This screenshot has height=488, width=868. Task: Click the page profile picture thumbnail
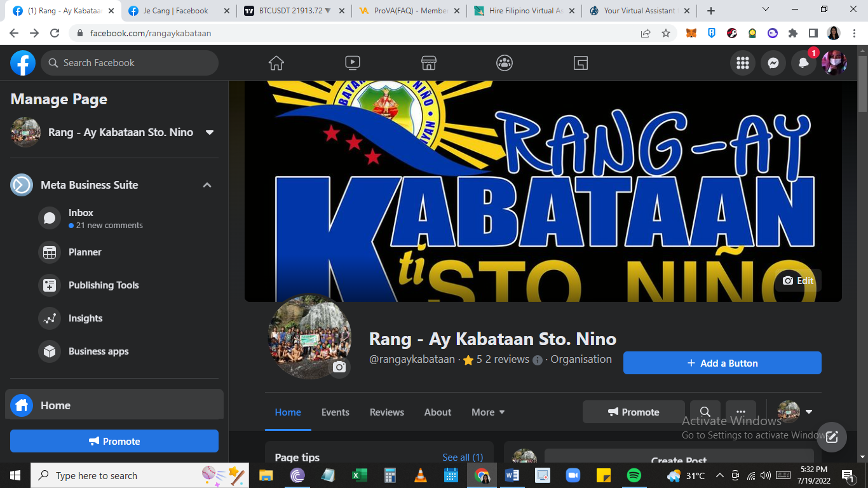(x=309, y=337)
